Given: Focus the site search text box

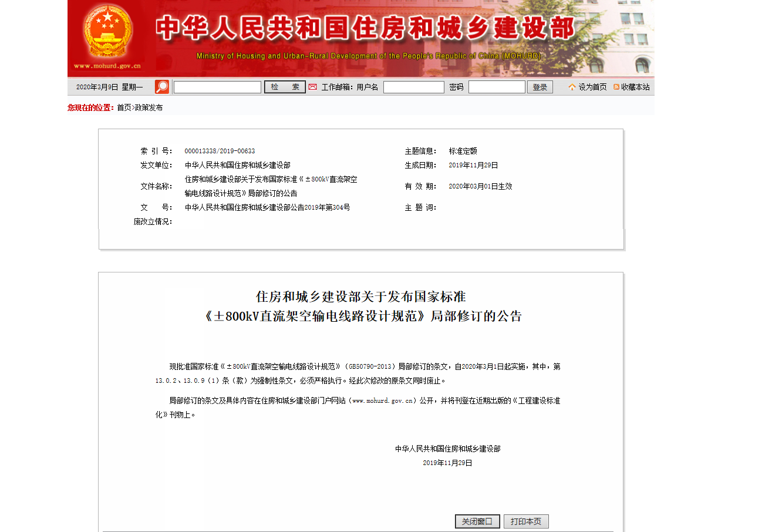Looking at the screenshot, I should 217,87.
